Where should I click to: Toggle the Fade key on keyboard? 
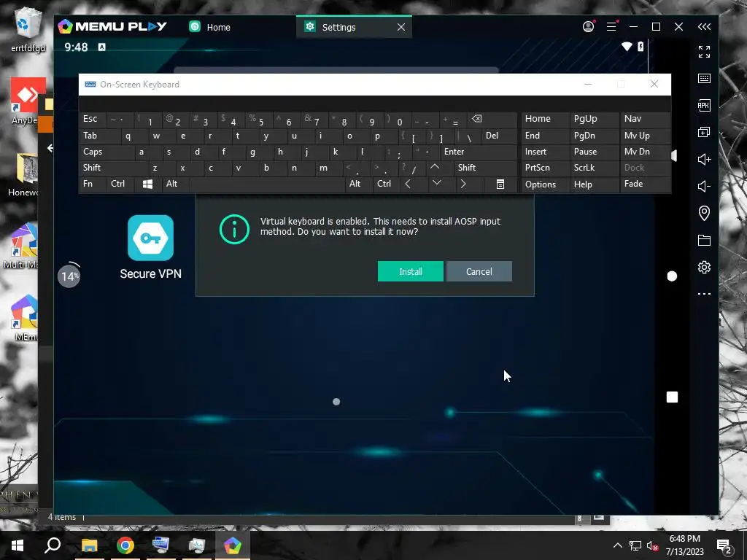coord(645,184)
